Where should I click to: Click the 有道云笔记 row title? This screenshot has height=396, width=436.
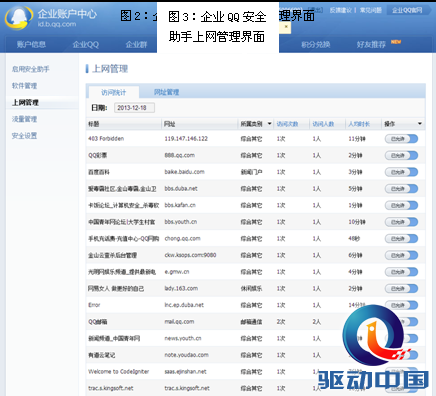[102, 355]
